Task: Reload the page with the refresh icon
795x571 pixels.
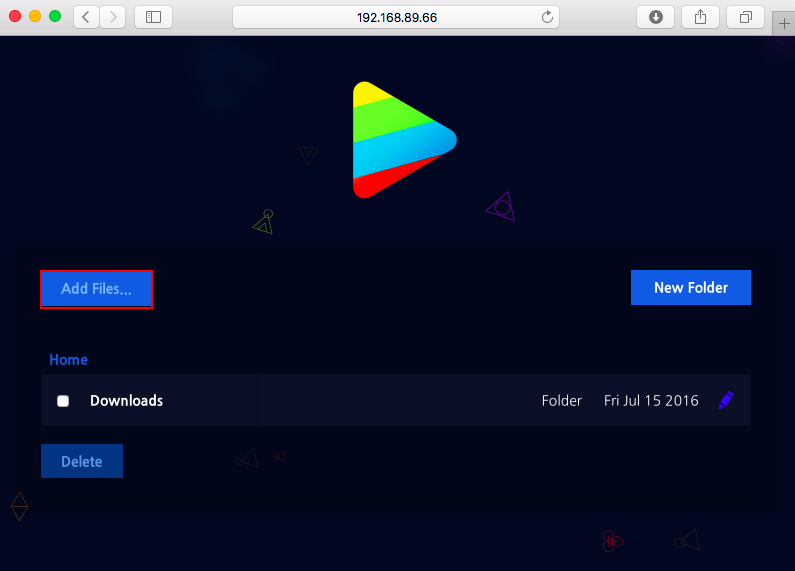Action: [x=547, y=17]
